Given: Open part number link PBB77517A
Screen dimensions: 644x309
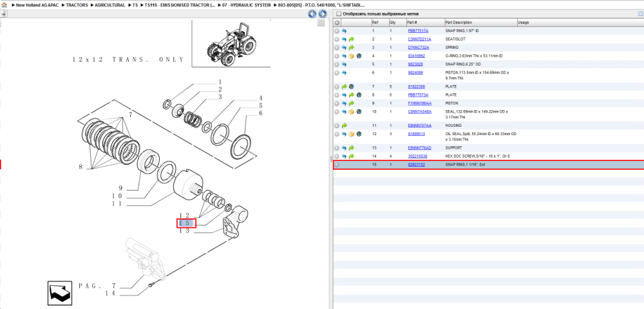Looking at the screenshot, I should click(418, 31).
